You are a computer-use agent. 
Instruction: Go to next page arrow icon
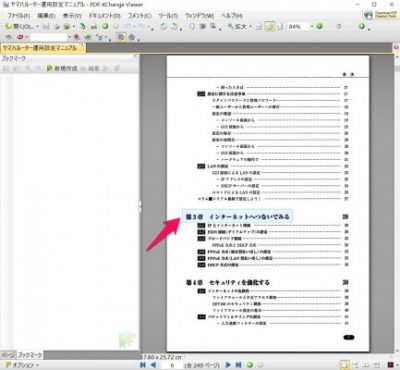[228, 365]
